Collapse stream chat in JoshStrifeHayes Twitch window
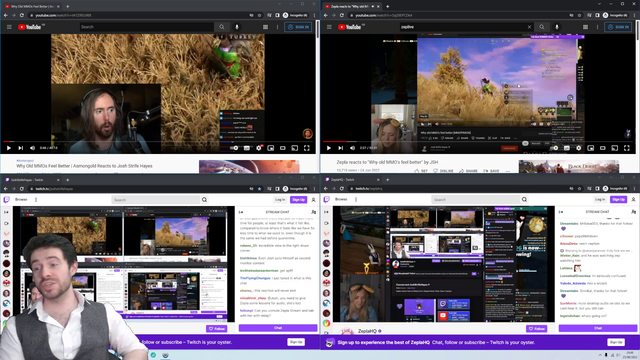The image size is (640, 360). click(241, 212)
